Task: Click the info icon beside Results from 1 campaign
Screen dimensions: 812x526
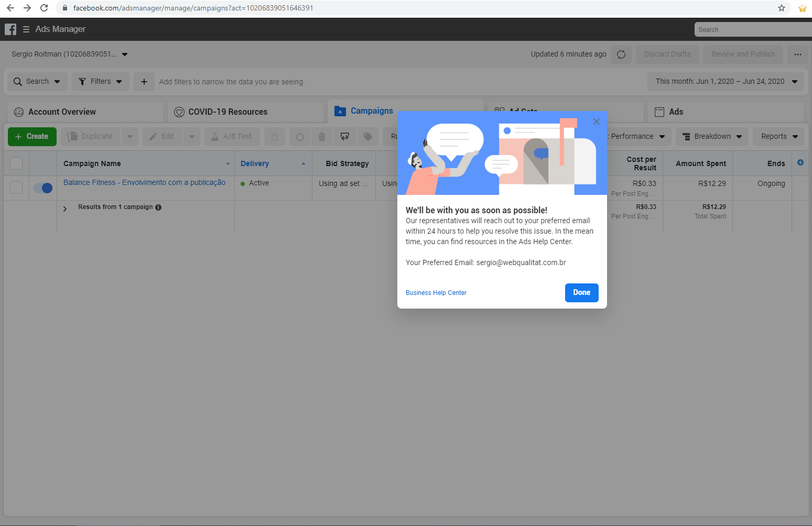Action: [158, 207]
